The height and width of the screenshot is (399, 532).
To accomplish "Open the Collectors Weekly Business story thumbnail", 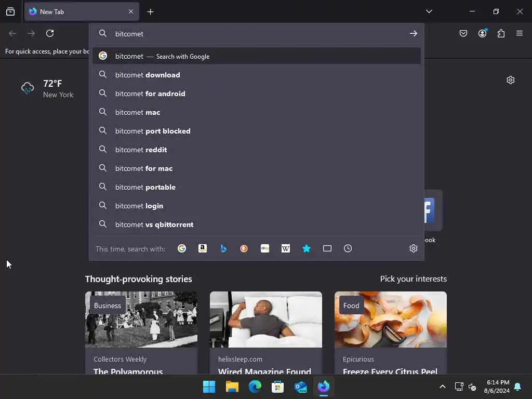I will tap(141, 320).
